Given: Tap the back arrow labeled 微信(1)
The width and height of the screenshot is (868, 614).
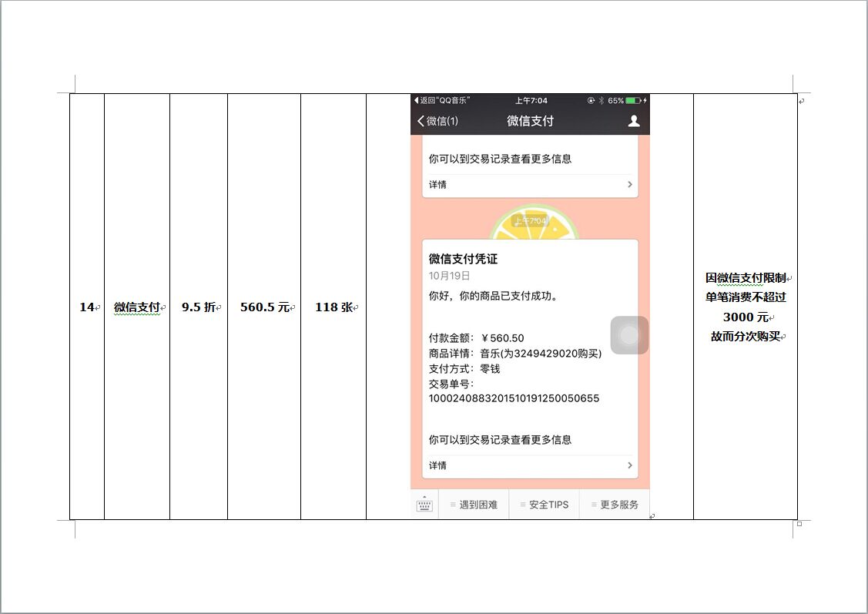Looking at the screenshot, I should coord(437,121).
